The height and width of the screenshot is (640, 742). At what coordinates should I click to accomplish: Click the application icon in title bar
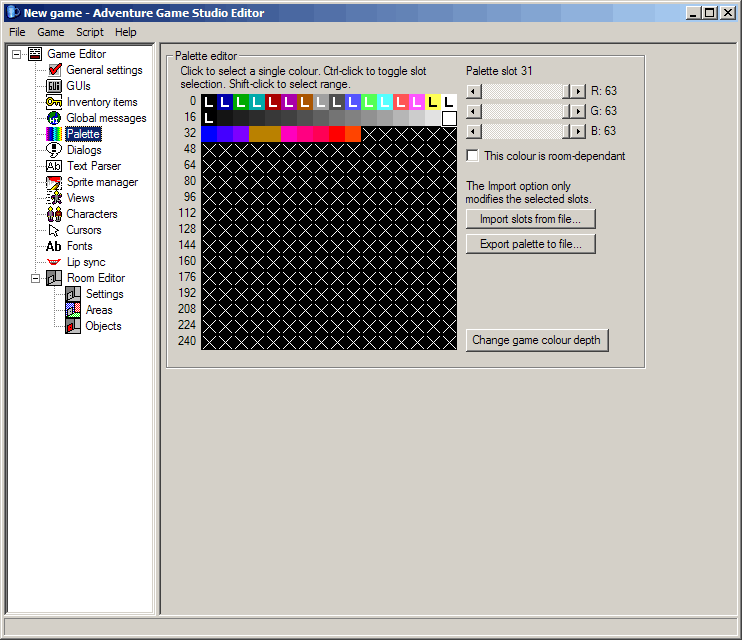tap(14, 13)
